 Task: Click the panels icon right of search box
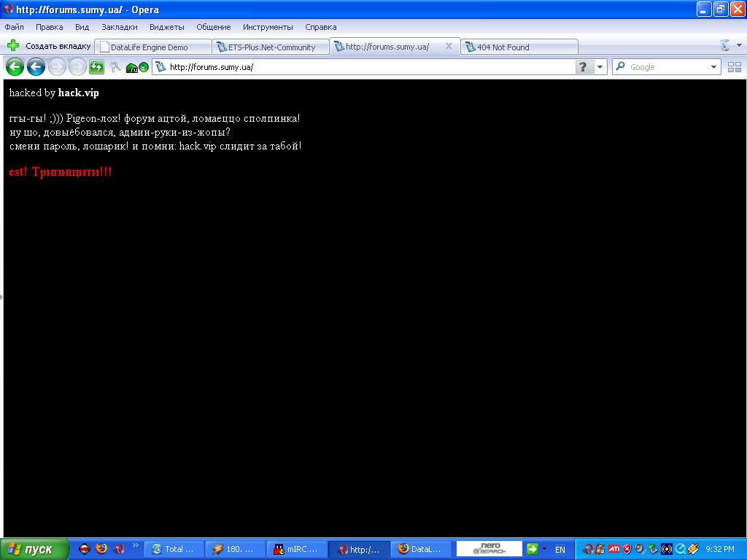click(x=734, y=67)
